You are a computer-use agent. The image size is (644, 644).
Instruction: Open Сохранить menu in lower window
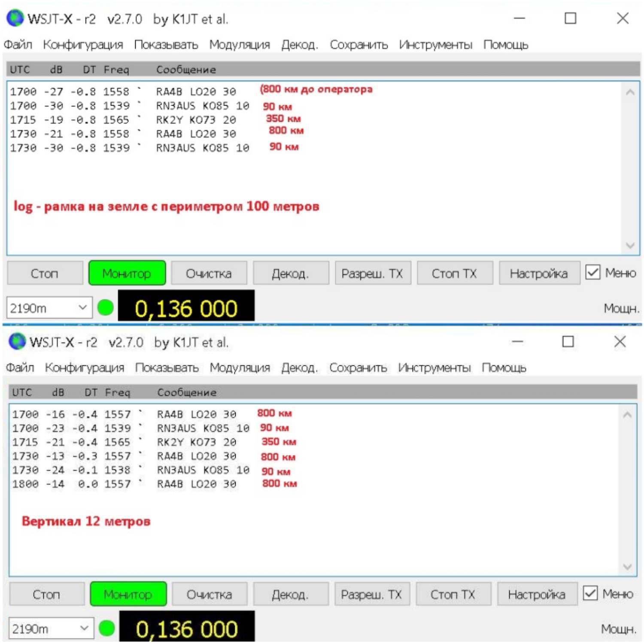pyautogui.click(x=358, y=368)
